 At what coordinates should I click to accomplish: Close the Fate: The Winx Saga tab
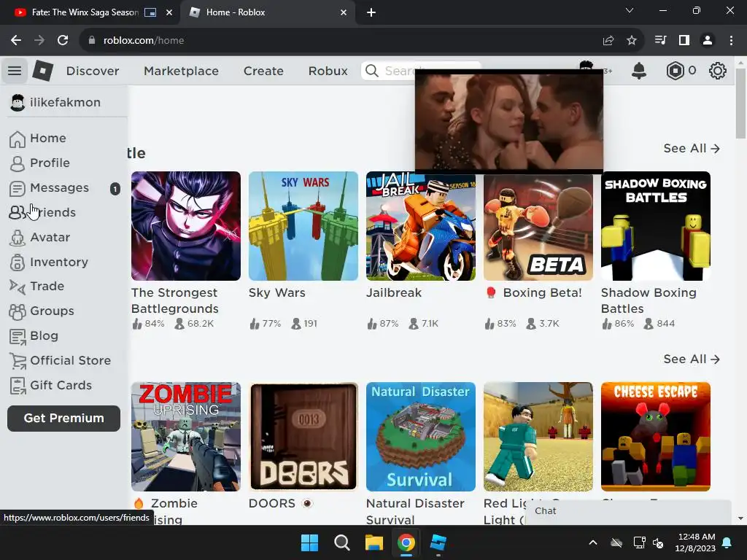pos(169,12)
